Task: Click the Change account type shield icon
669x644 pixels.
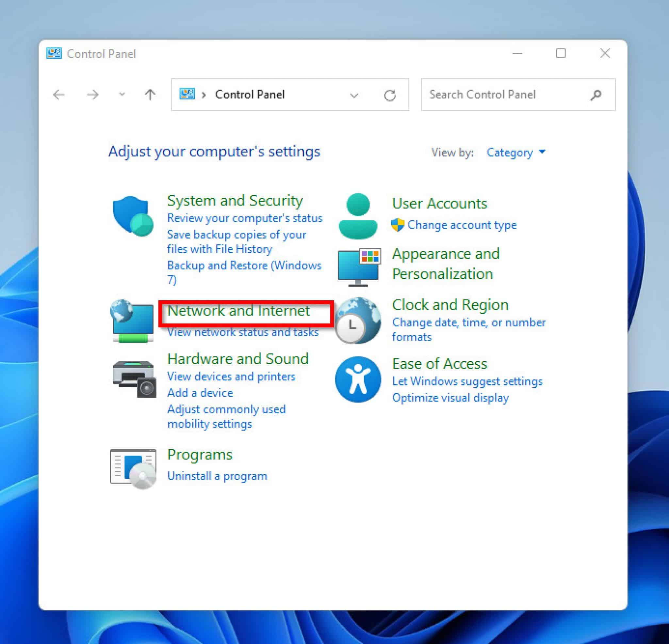Action: [x=398, y=225]
